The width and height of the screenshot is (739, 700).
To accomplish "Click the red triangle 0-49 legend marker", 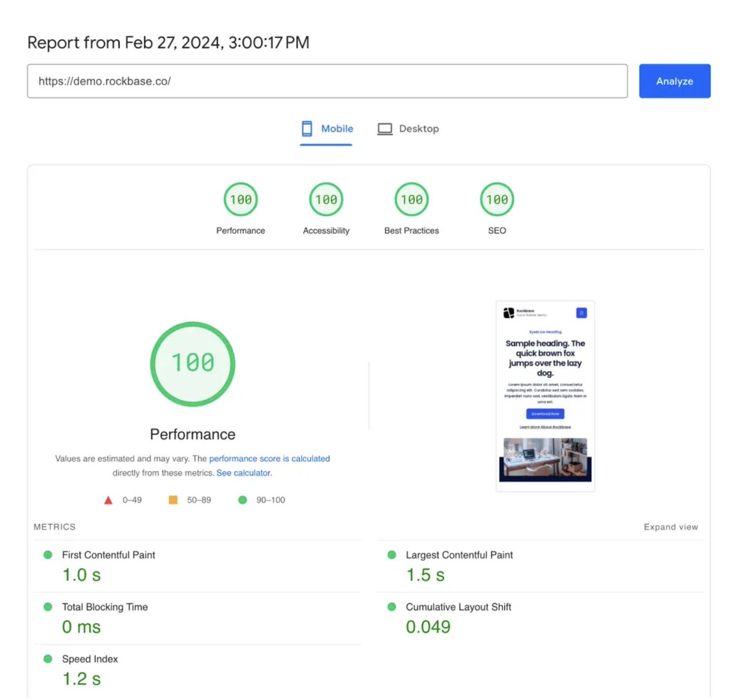I will point(108,500).
